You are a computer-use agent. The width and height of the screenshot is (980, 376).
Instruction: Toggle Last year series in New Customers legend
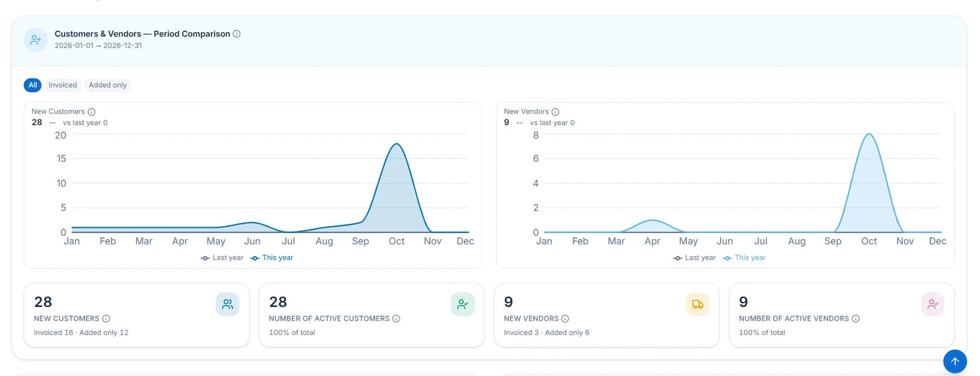(222, 258)
